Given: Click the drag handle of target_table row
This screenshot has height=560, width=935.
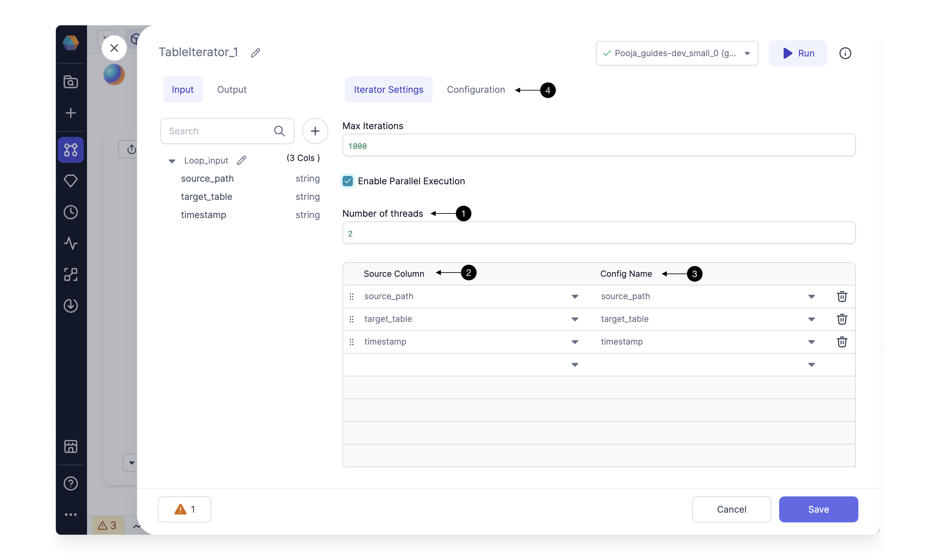Looking at the screenshot, I should (x=351, y=319).
